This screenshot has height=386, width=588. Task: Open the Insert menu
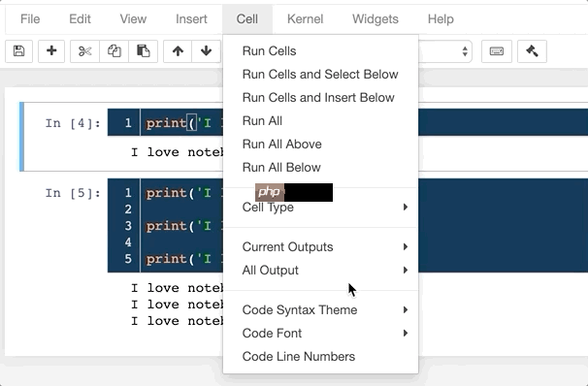(191, 19)
